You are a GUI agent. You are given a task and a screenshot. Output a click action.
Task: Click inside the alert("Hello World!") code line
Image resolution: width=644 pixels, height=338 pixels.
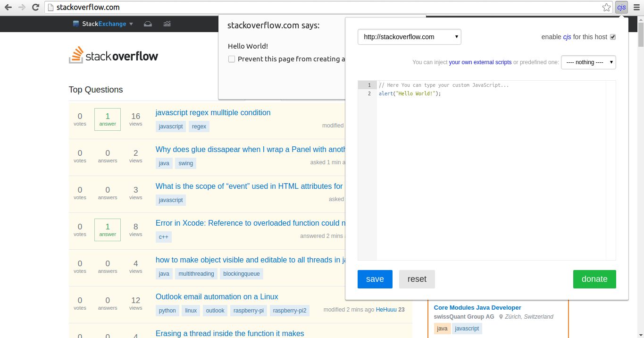(410, 93)
